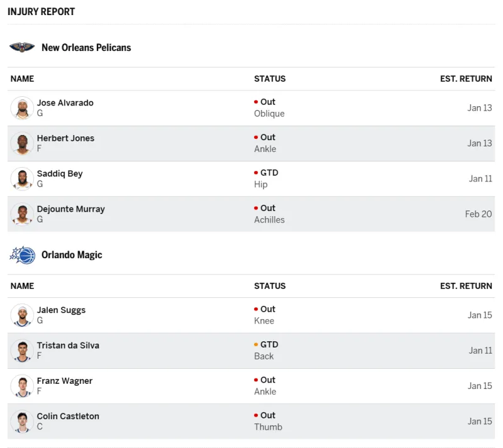Open Herbert Jones player name link
This screenshot has height=448, width=503.
tap(65, 138)
